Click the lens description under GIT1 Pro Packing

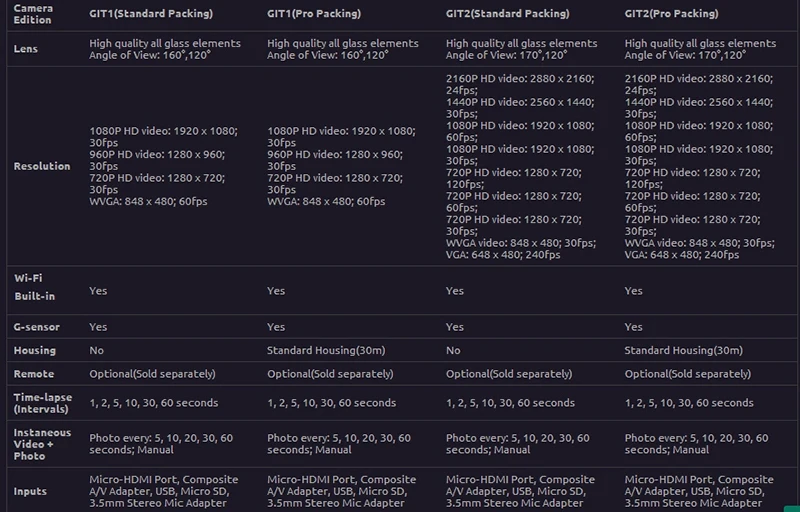(x=343, y=49)
